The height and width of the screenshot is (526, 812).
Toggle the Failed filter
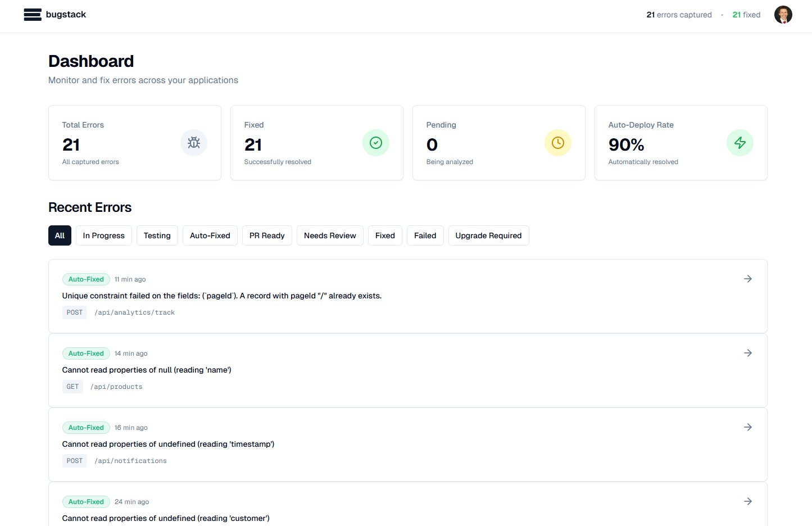[425, 235]
